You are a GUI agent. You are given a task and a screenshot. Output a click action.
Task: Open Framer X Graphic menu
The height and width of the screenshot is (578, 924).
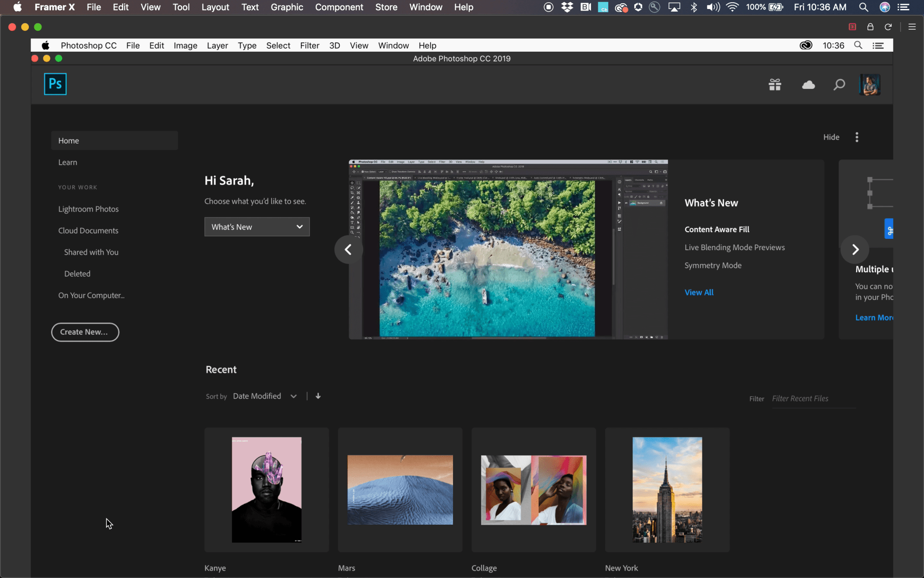[287, 7]
